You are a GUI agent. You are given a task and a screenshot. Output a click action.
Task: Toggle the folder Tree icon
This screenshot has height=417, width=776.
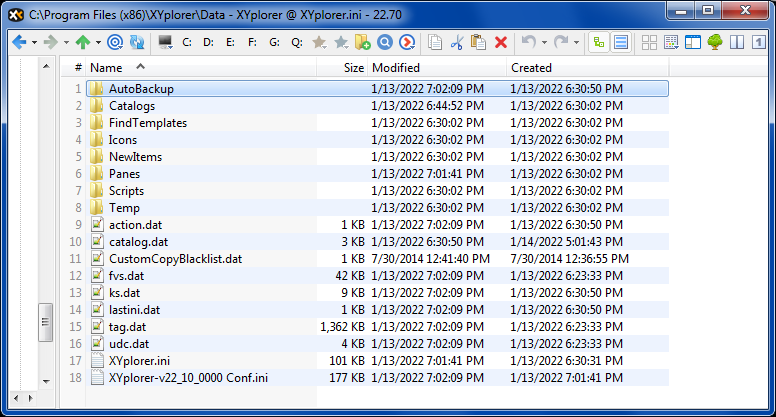[x=715, y=42]
